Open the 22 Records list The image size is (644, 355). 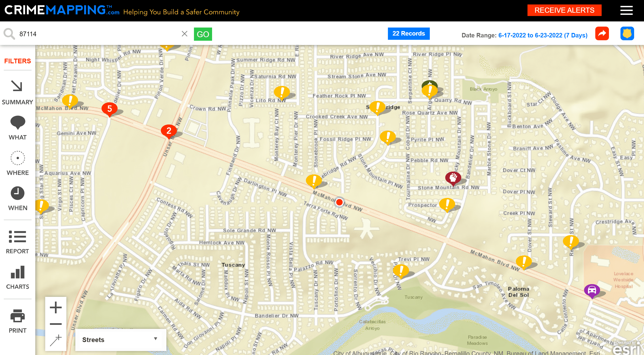[x=408, y=33]
